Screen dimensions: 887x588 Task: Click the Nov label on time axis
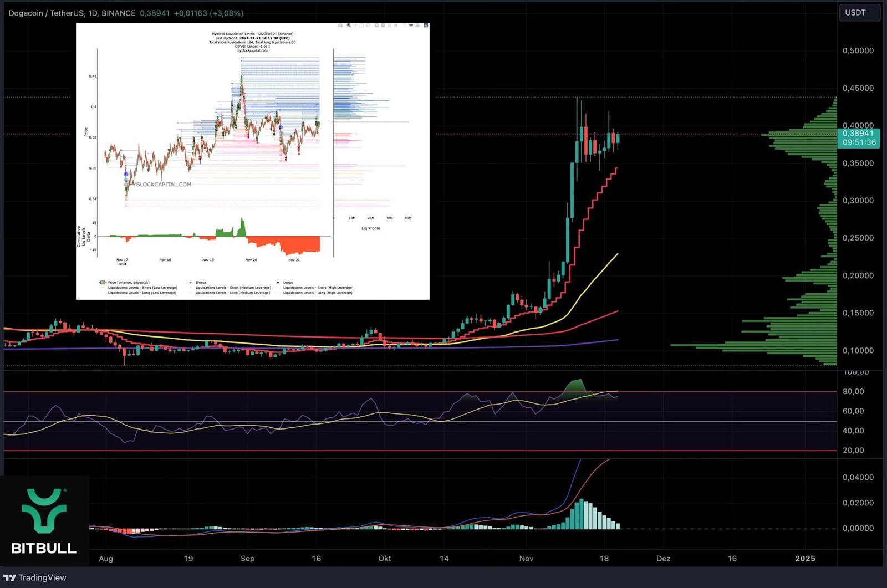click(526, 559)
